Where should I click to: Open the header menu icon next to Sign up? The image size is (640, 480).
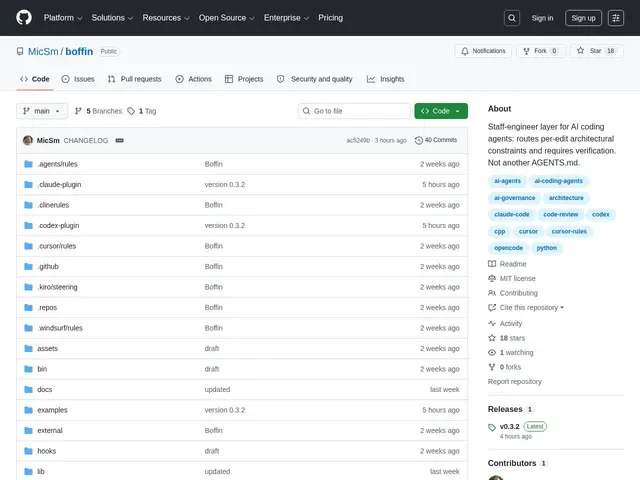[616, 18]
